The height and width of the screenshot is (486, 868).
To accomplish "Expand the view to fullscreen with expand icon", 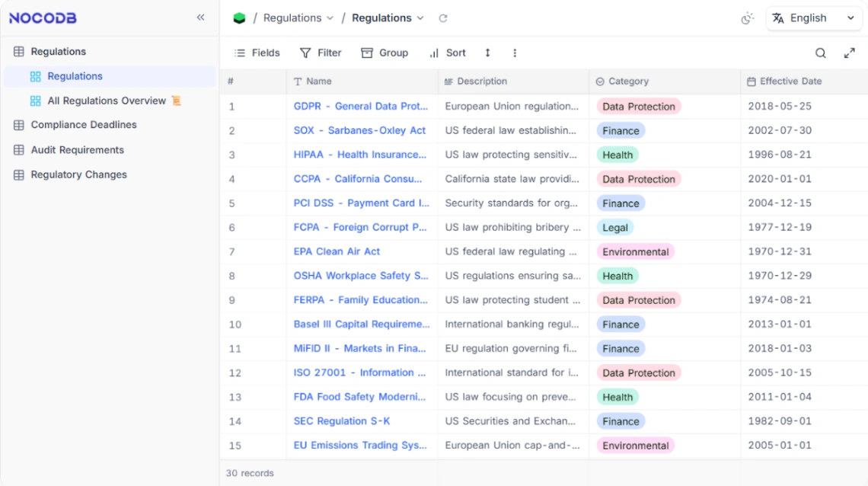I will pos(850,53).
